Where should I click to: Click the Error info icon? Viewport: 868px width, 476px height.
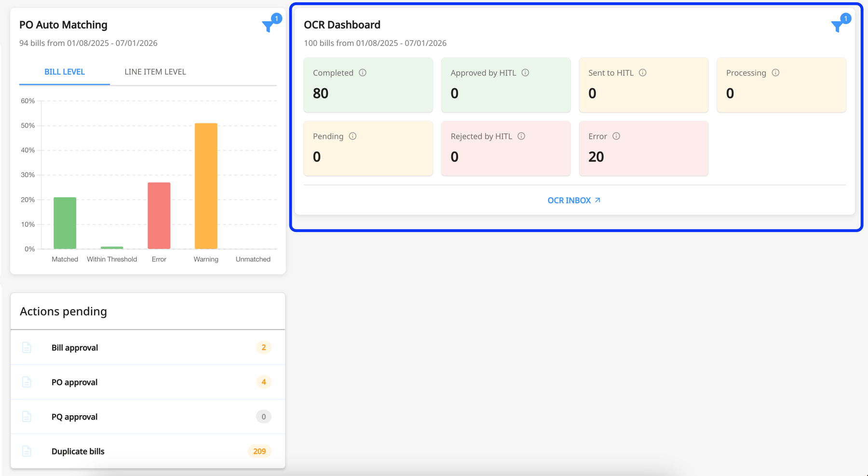click(617, 136)
